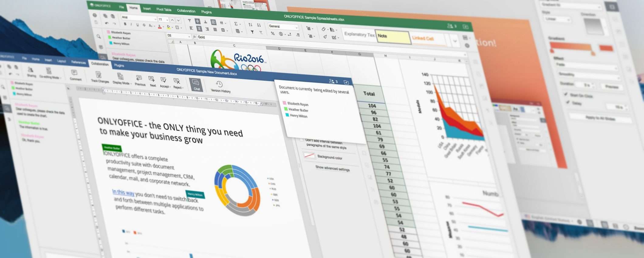Screen dimensions: 644x258
Task: Click the filter icon in the spreadsheet toolbar
Action: 252,32
